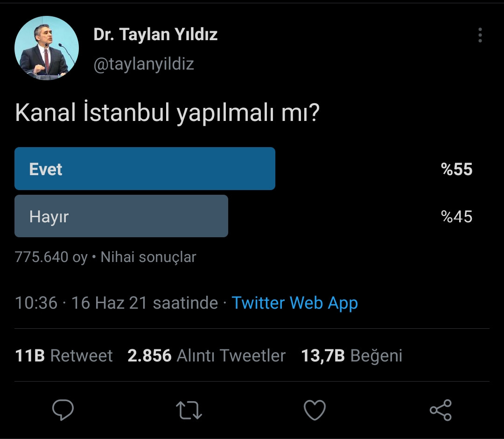The image size is (504, 439).
Task: Tap the share arrow to forward the tweet
Action: (440, 410)
